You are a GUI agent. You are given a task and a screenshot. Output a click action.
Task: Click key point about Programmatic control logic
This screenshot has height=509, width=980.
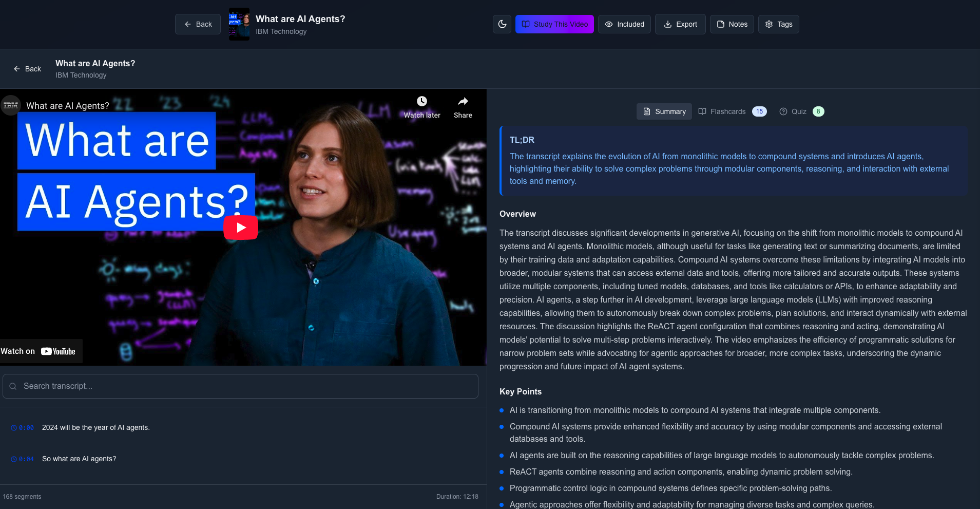click(x=670, y=488)
